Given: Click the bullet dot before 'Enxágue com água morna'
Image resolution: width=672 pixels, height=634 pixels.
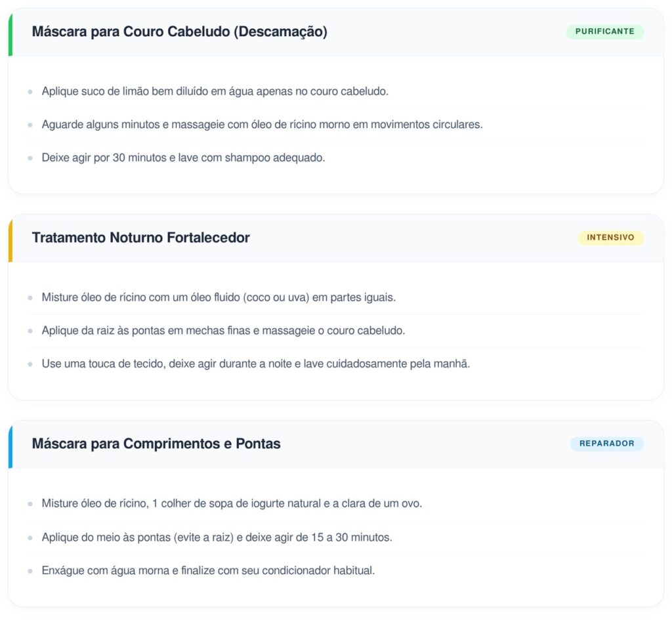Looking at the screenshot, I should pos(30,571).
